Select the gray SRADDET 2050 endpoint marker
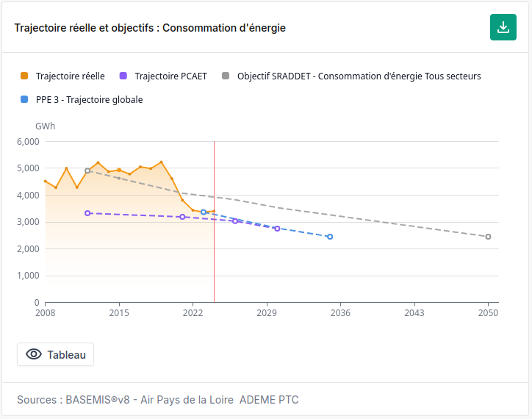The image size is (532, 419). 488,237
